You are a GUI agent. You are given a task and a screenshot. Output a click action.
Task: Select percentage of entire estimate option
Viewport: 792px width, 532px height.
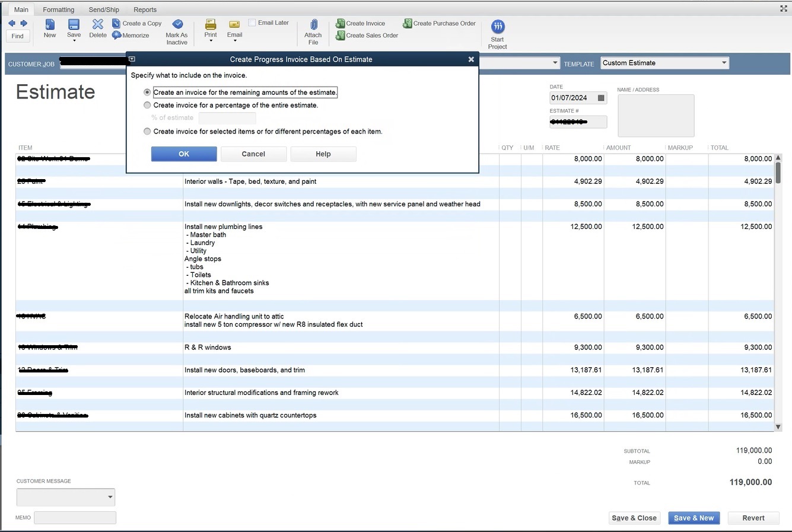[x=147, y=105]
